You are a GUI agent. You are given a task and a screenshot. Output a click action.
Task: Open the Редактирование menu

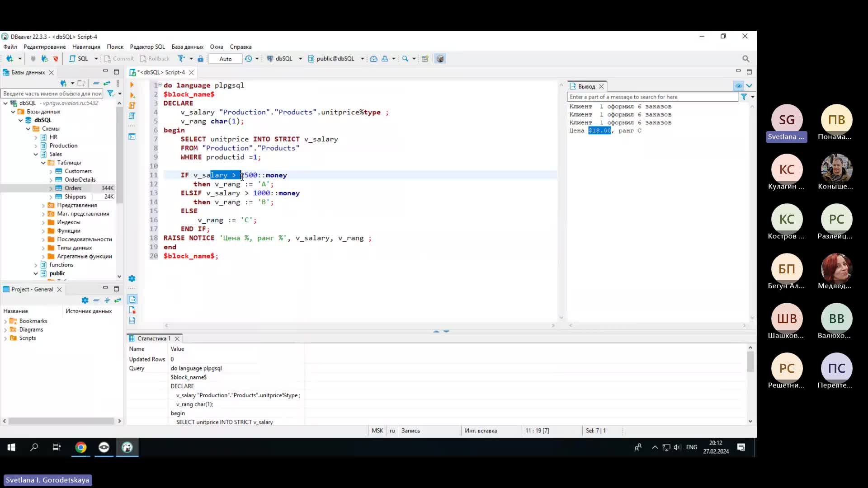[44, 47]
